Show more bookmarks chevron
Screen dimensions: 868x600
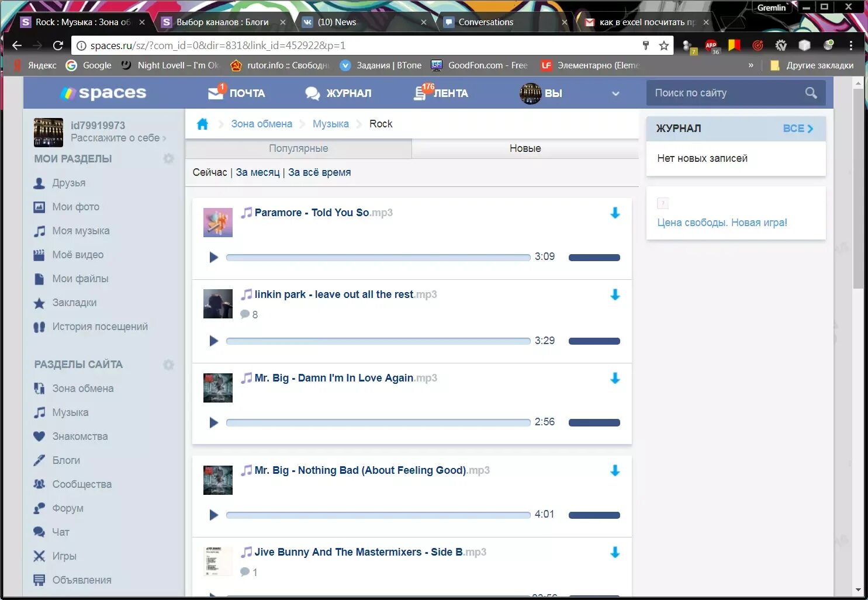[751, 65]
